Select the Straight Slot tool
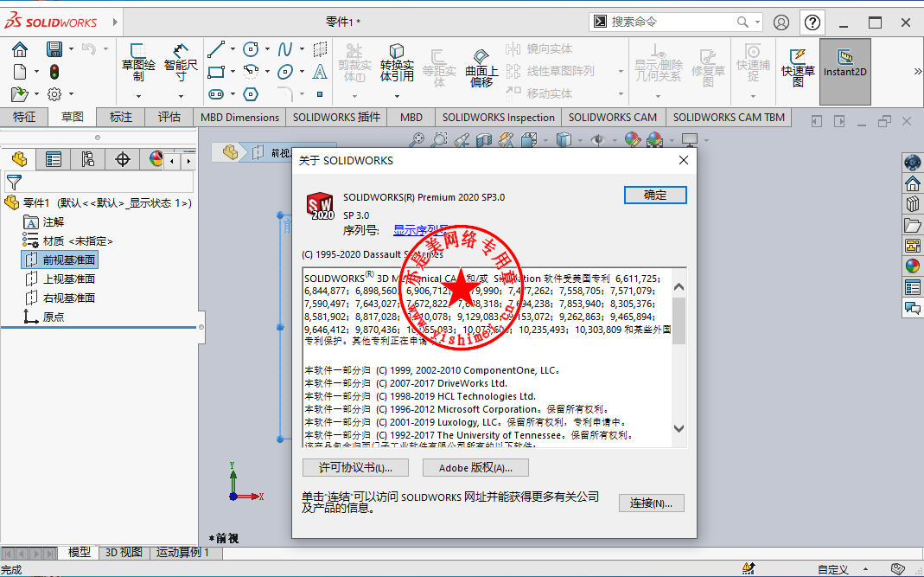Image resolution: width=924 pixels, height=577 pixels. tap(216, 93)
